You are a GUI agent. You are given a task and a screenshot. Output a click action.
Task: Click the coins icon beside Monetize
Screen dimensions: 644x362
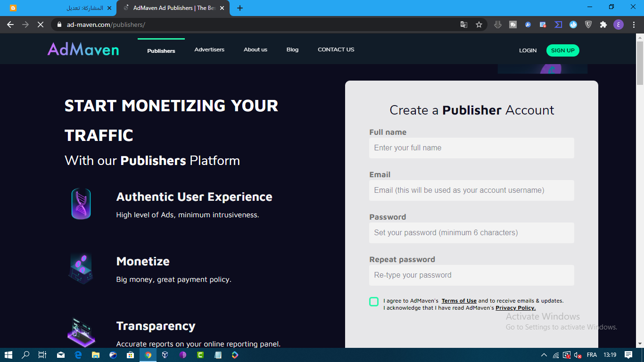click(x=81, y=268)
